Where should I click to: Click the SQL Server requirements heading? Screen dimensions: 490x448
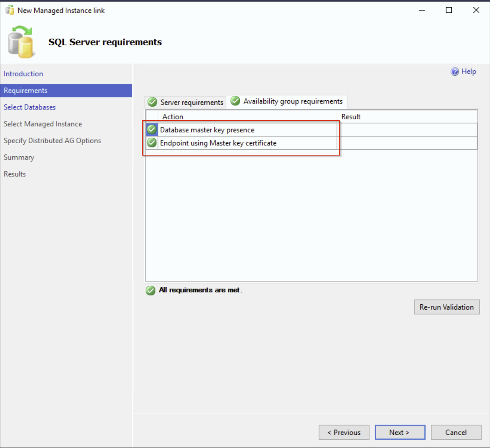coord(105,42)
